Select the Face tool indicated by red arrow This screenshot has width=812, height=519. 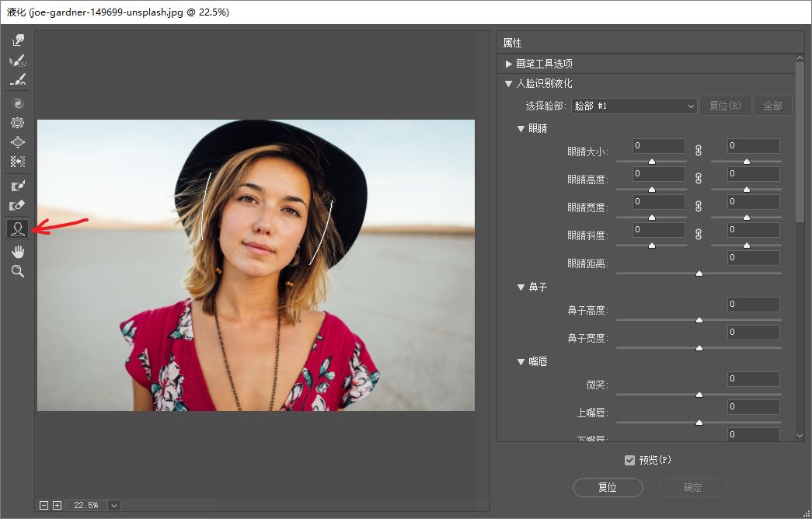17,228
